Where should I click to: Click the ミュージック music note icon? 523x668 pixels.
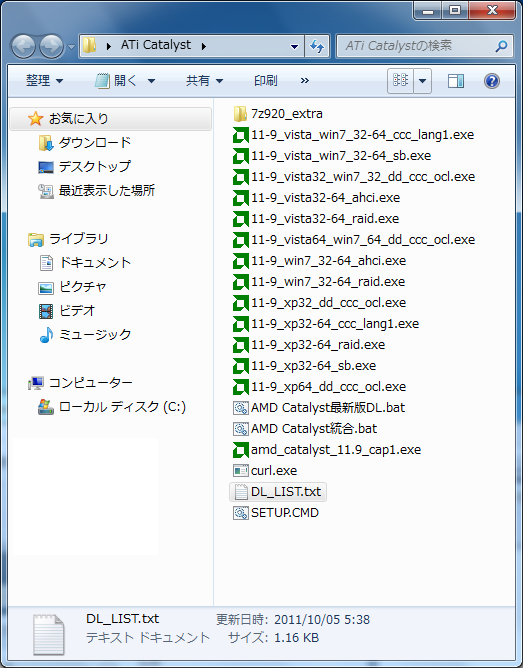tap(46, 335)
